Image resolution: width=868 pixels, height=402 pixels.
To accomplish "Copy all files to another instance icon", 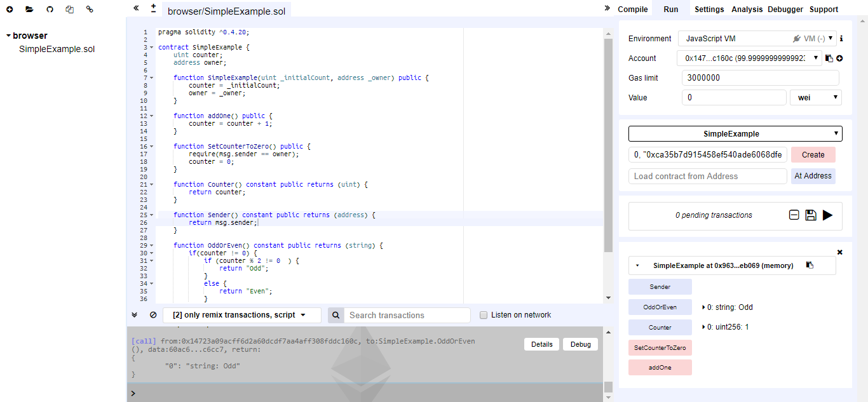I will click(70, 10).
